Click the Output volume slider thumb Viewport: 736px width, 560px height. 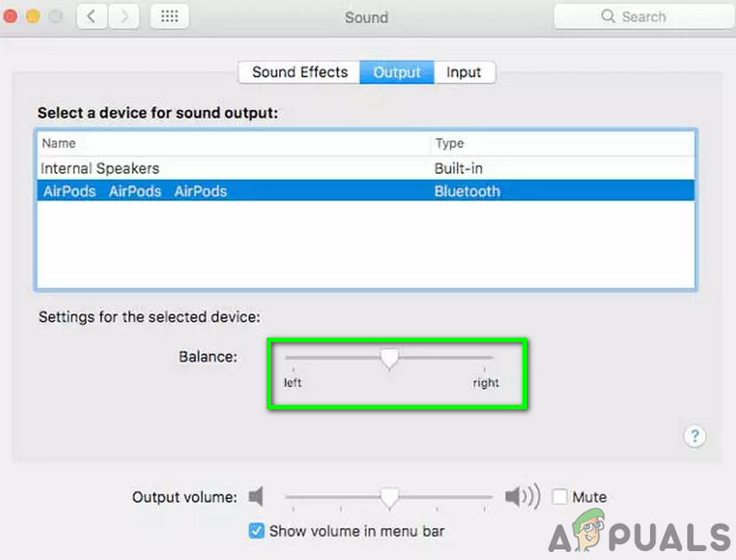pyautogui.click(x=389, y=498)
